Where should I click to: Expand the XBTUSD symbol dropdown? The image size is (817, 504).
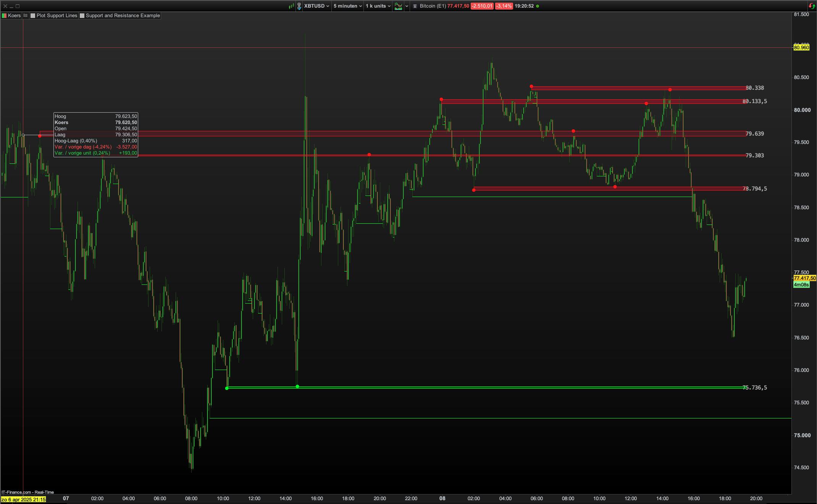pyautogui.click(x=316, y=6)
